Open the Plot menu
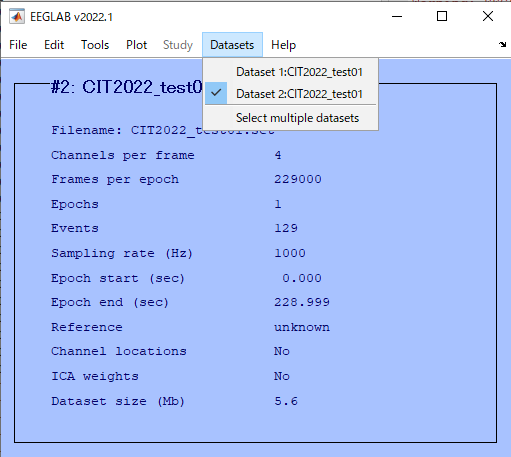This screenshot has width=511, height=457. (x=136, y=45)
